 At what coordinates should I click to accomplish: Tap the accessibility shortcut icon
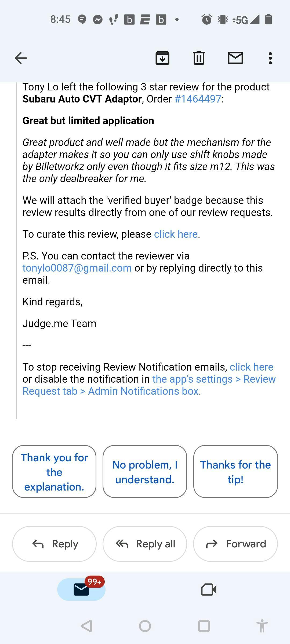pyautogui.click(x=262, y=626)
